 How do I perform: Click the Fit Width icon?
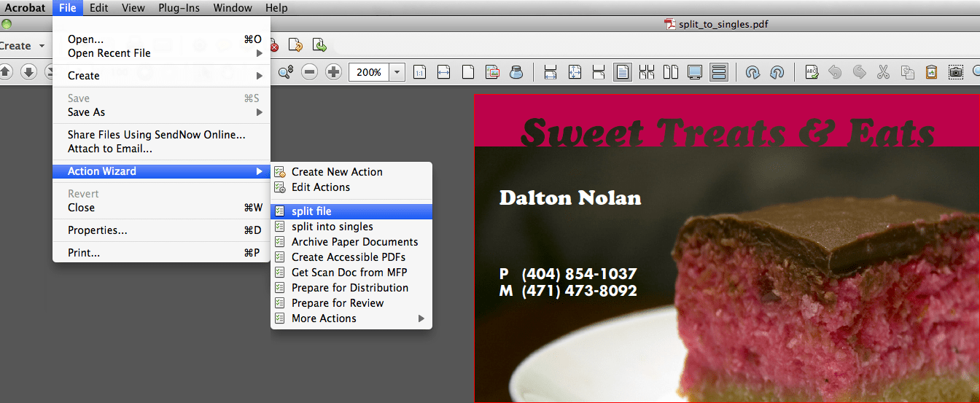(x=443, y=72)
